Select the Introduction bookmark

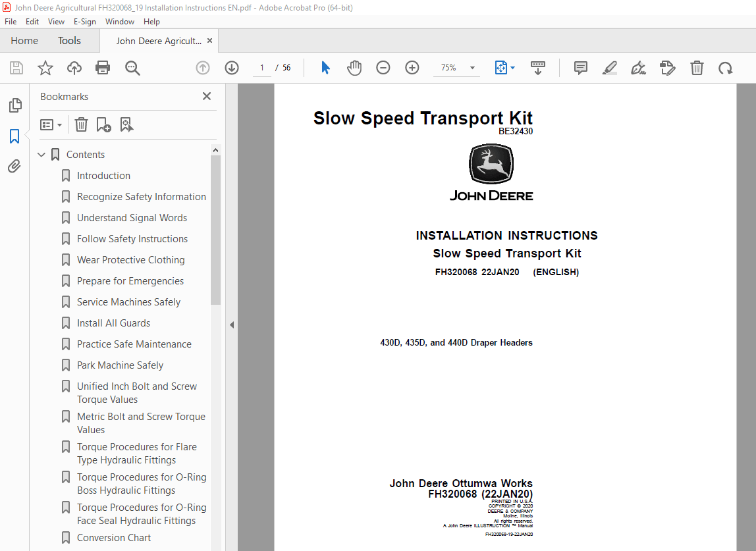[103, 175]
